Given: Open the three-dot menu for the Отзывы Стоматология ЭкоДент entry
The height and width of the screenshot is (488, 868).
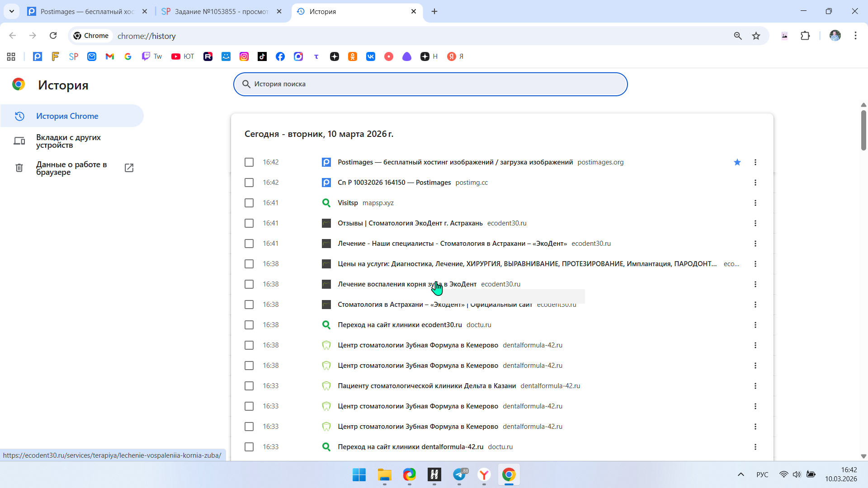Looking at the screenshot, I should pyautogui.click(x=755, y=223).
